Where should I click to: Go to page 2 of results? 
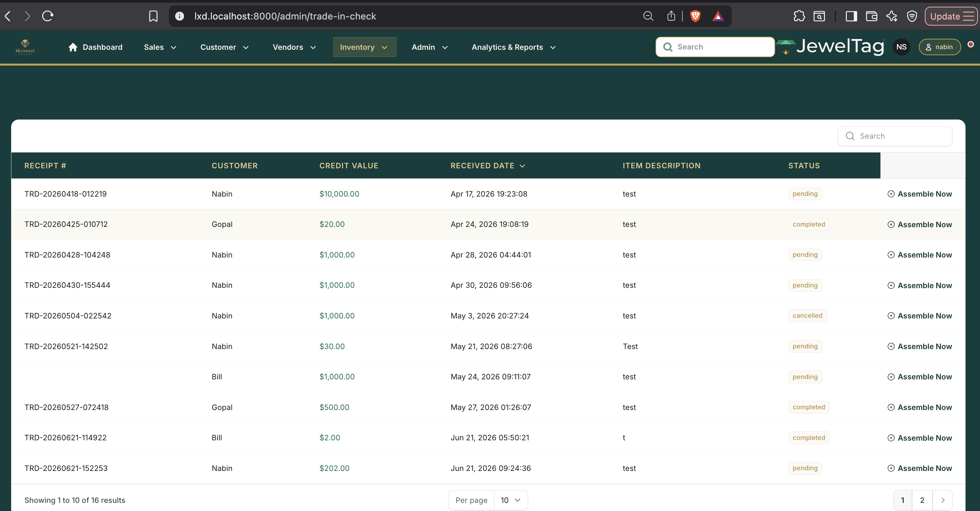click(922, 500)
